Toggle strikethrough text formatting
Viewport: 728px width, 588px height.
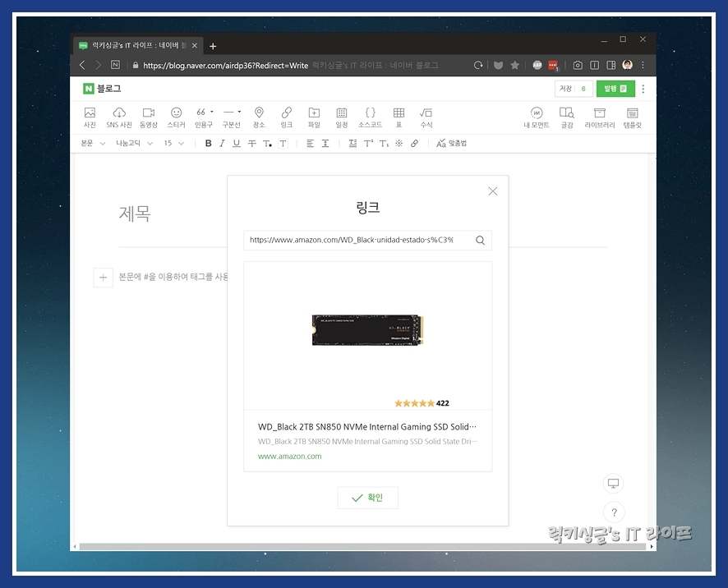pos(251,144)
